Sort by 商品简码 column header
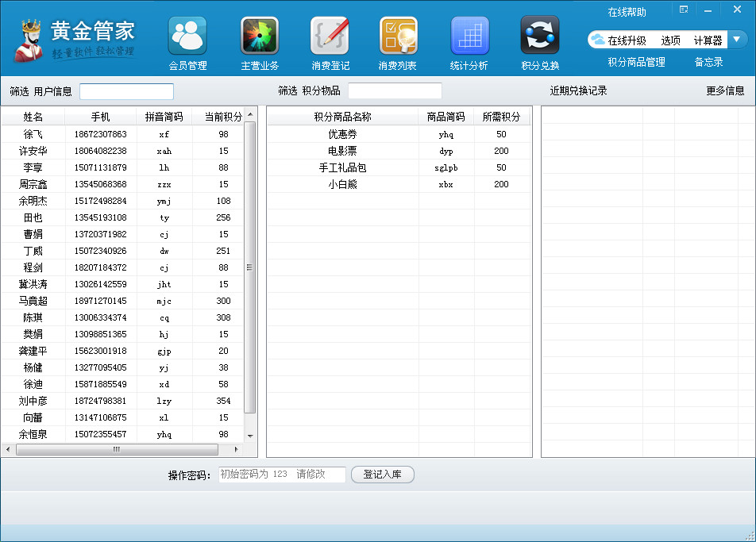This screenshot has width=756, height=542. (x=446, y=117)
